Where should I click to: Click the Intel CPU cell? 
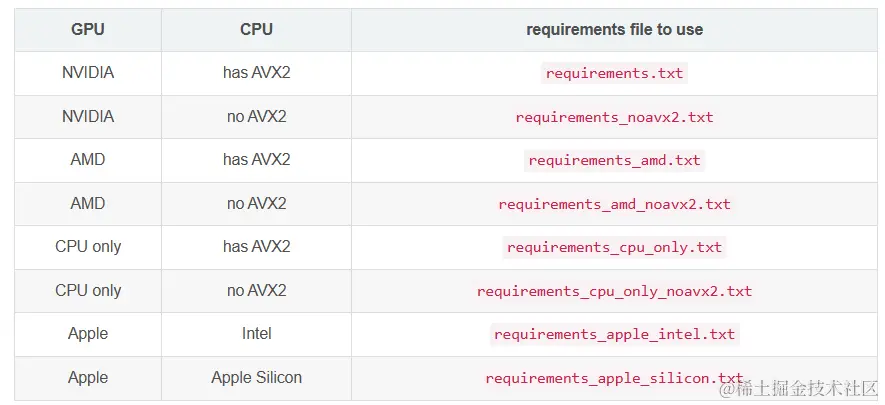(x=256, y=333)
